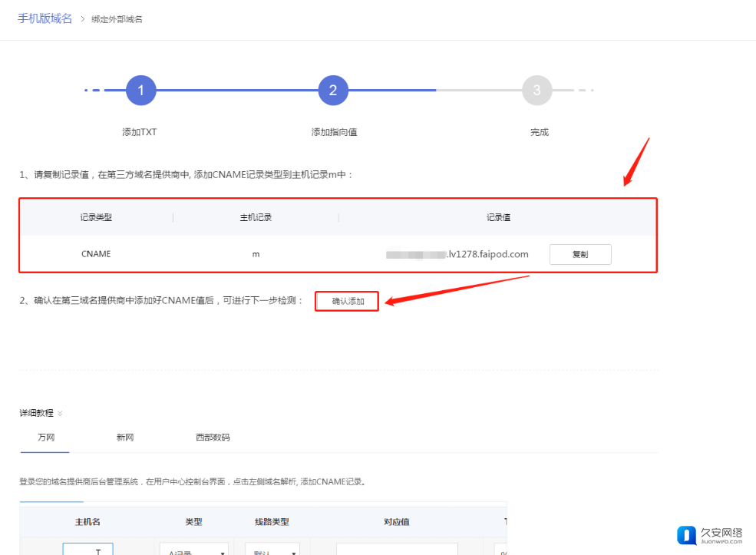This screenshot has height=555, width=756.
Task: Switch to the 西部数码 tab
Action: tap(213, 438)
